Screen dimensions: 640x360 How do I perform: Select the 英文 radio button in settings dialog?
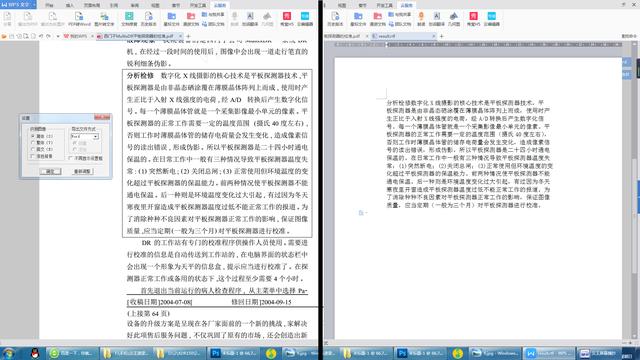coord(33,149)
